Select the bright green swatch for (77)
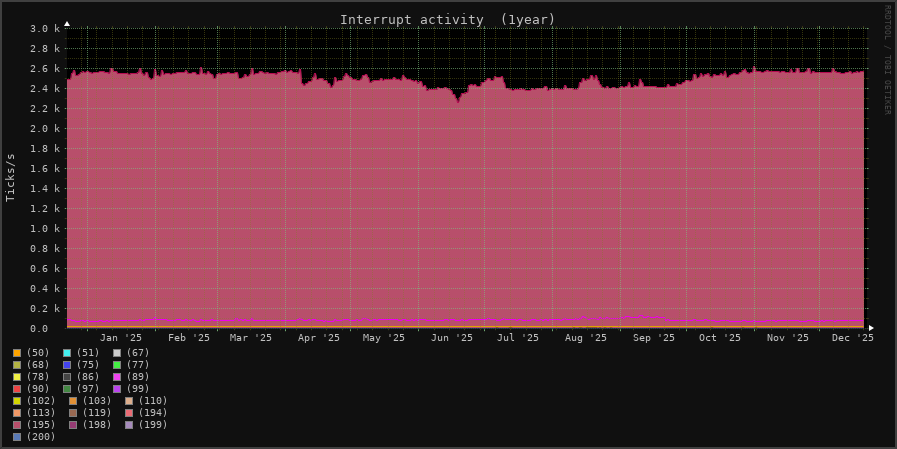Viewport: 897px width, 449px height. [117, 365]
